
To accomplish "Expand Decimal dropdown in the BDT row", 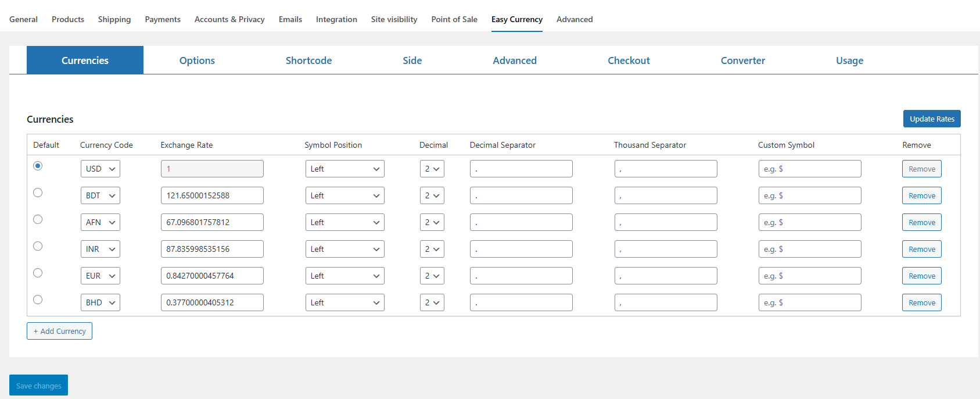I will [432, 196].
